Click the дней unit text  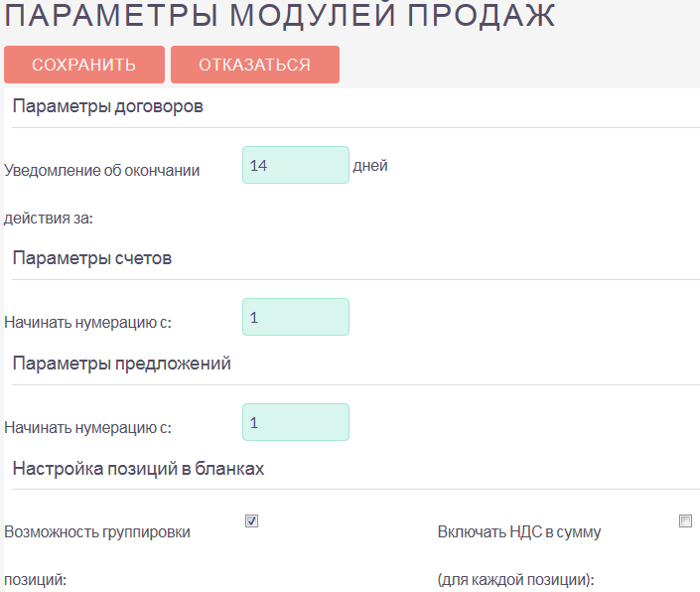pos(370,166)
